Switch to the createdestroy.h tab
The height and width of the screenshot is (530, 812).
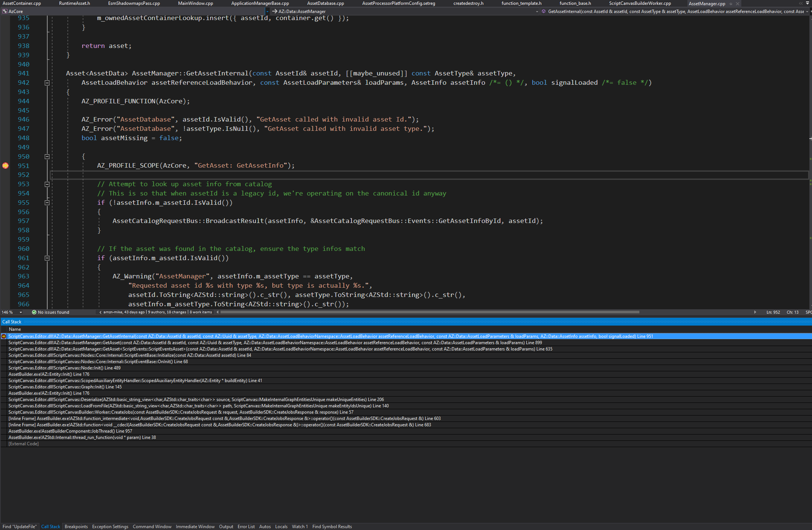(x=468, y=3)
